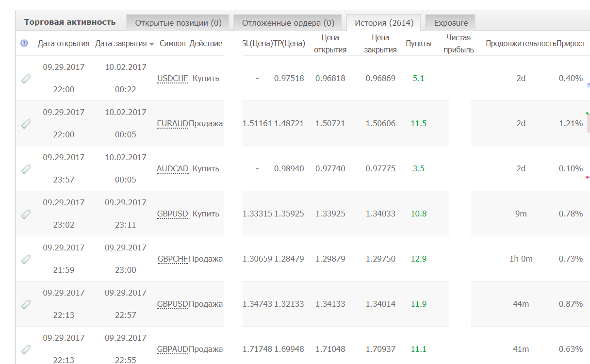
Task: Click the 1.28479 take profit value
Action: click(289, 259)
